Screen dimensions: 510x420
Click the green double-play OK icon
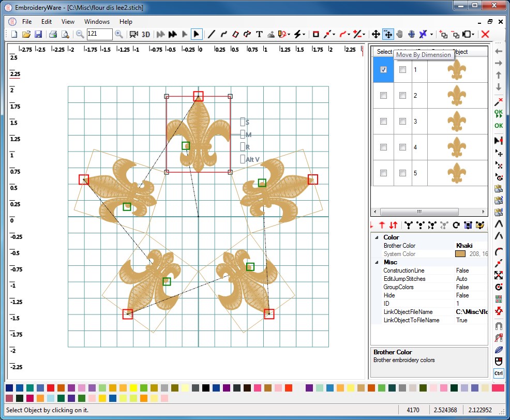[x=499, y=114]
